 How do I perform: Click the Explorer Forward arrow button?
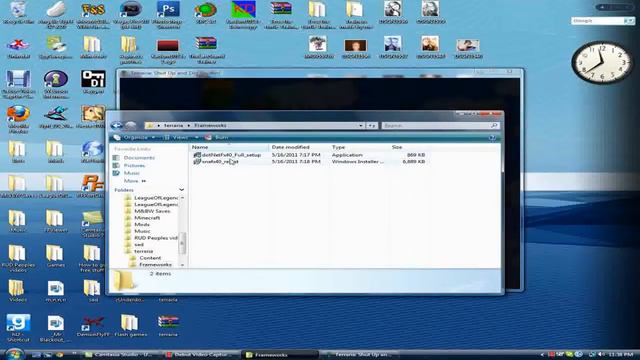(131, 125)
